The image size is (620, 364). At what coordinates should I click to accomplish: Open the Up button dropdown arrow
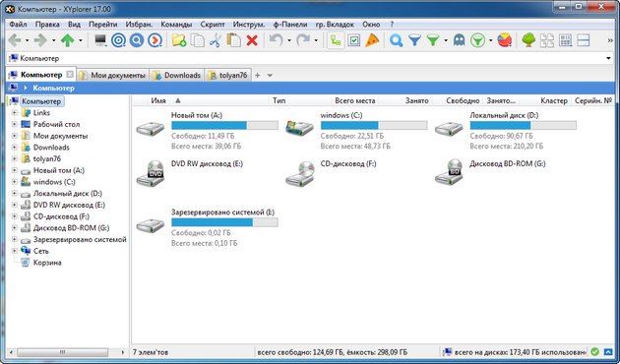pyautogui.click(x=81, y=40)
